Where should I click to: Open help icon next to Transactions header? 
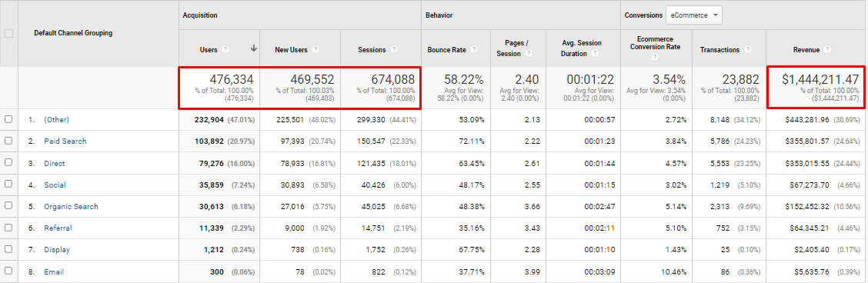click(x=747, y=49)
